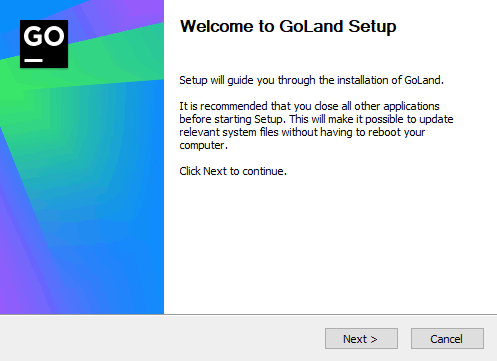Click the recommendation line about closing applications
This screenshot has height=361, width=497.
tap(309, 106)
